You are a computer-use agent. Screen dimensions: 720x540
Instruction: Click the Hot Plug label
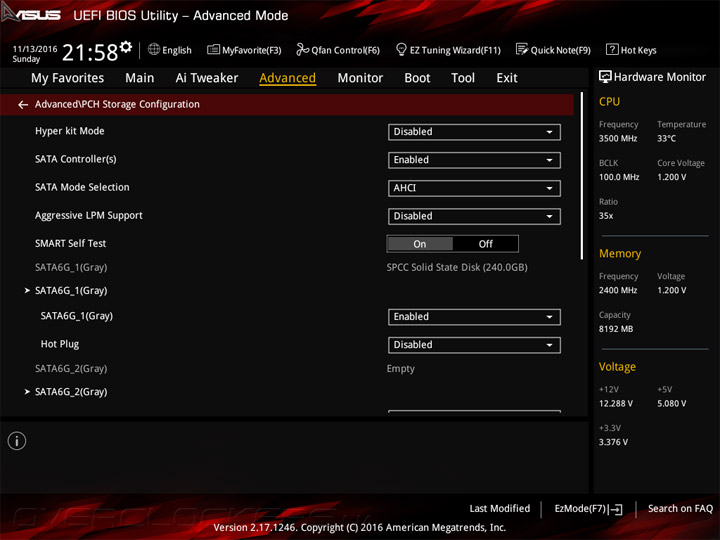60,344
